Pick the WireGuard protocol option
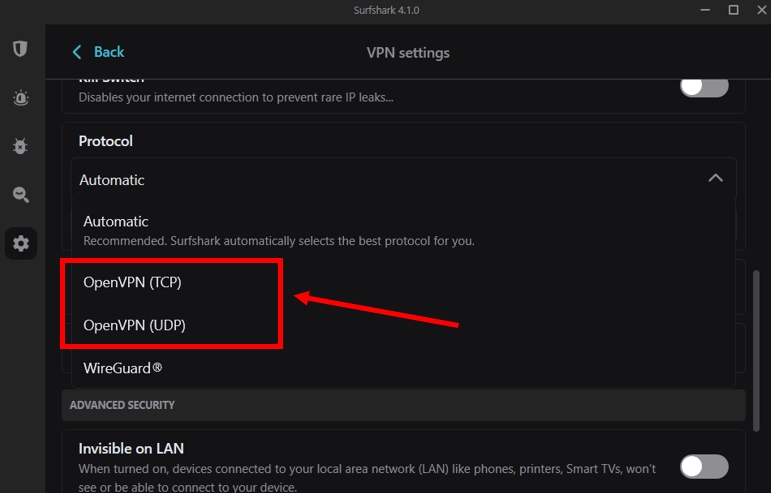 click(123, 368)
